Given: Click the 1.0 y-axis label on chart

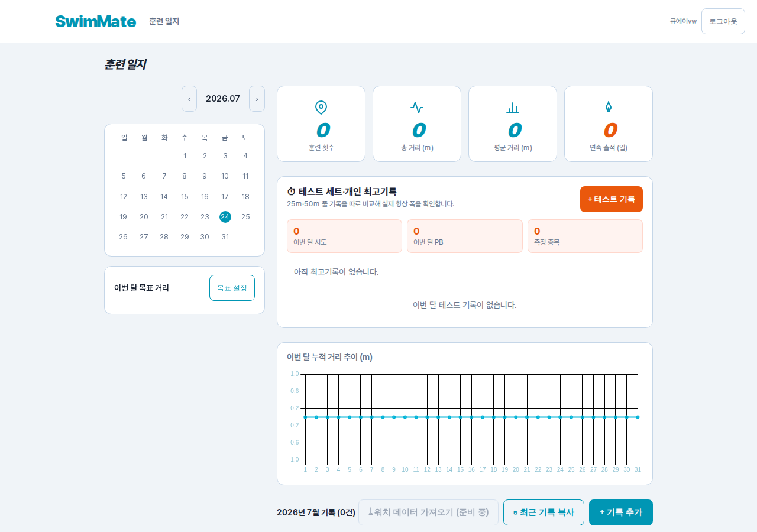Looking at the screenshot, I should [295, 374].
